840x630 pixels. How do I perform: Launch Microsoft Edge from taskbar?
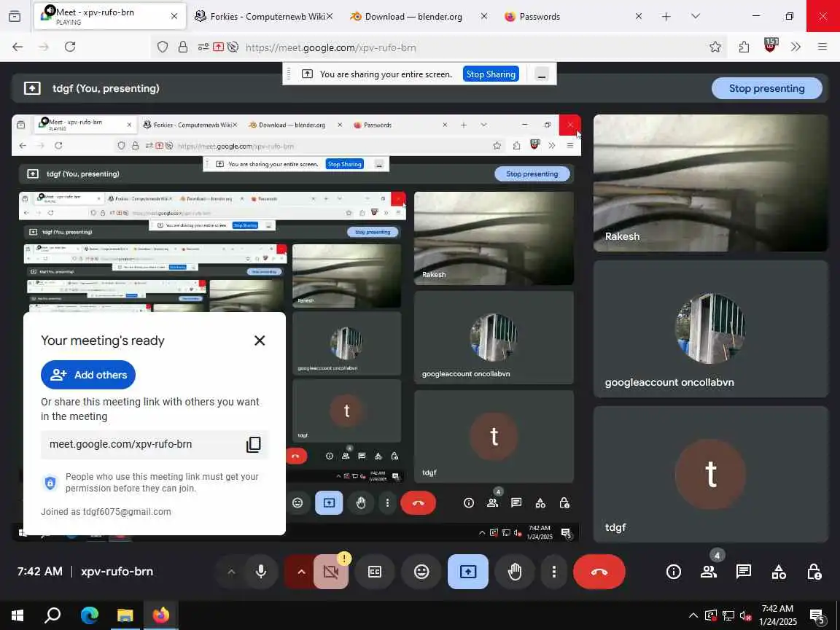pyautogui.click(x=90, y=615)
